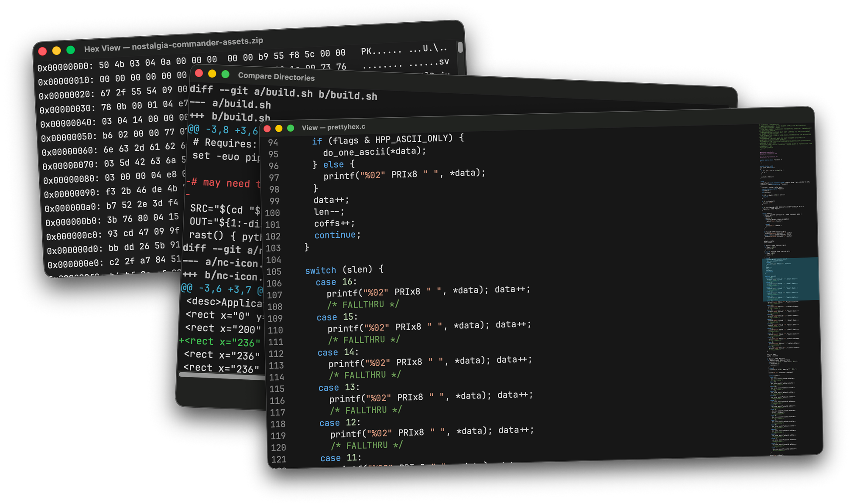Jump to green license comment at top of minimap

(785, 136)
